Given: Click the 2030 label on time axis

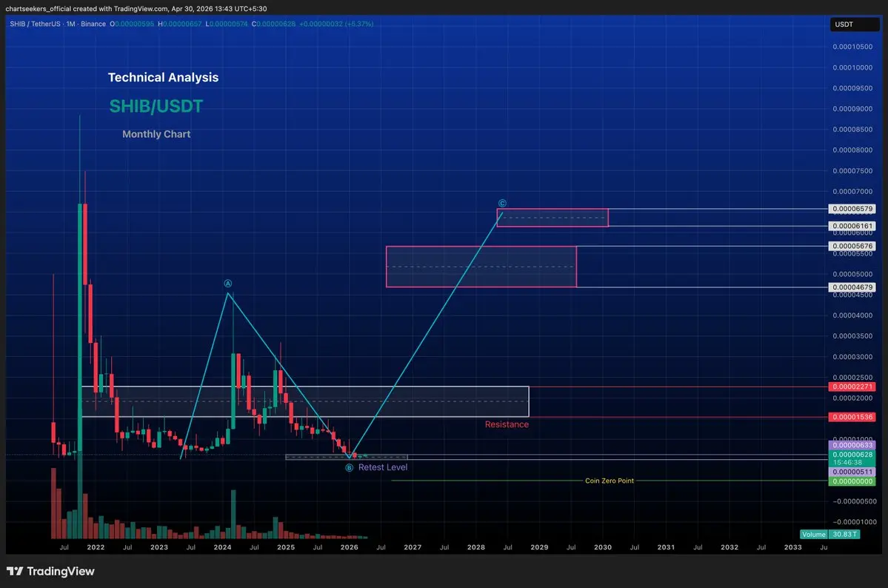Looking at the screenshot, I should [x=603, y=547].
